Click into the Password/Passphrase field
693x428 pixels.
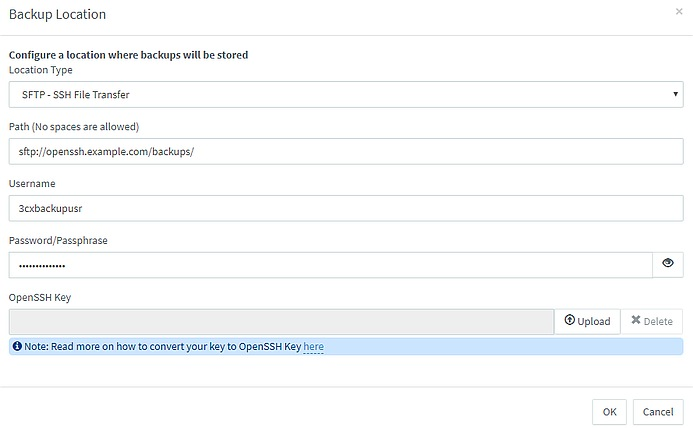click(x=331, y=265)
